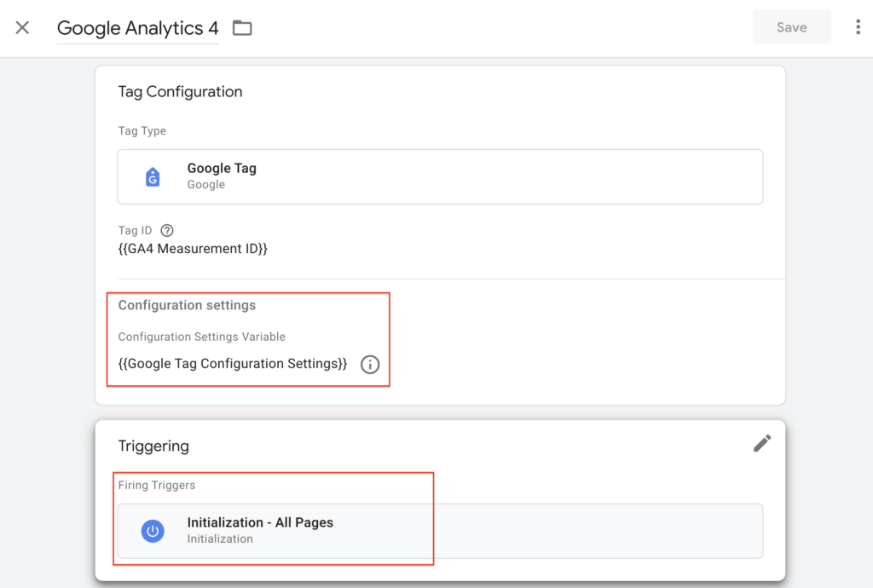The height and width of the screenshot is (588, 873).
Task: Click the {{GA4 Measurement ID}} value
Action: coord(193,249)
